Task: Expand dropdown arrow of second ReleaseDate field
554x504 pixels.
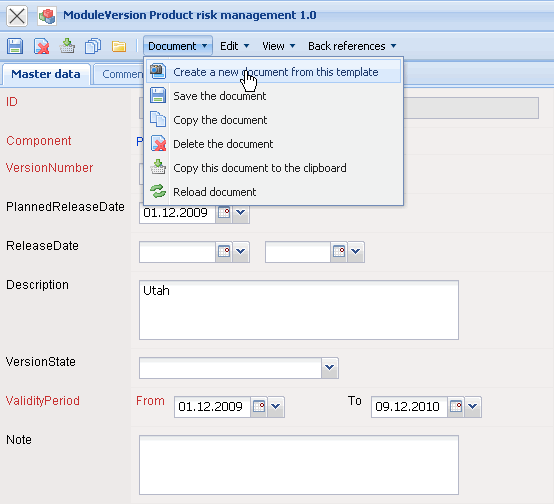Action: click(356, 251)
